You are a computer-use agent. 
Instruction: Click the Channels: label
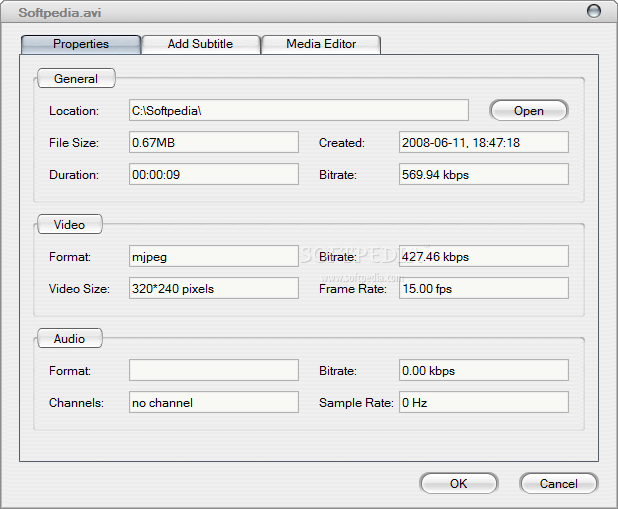click(x=76, y=403)
